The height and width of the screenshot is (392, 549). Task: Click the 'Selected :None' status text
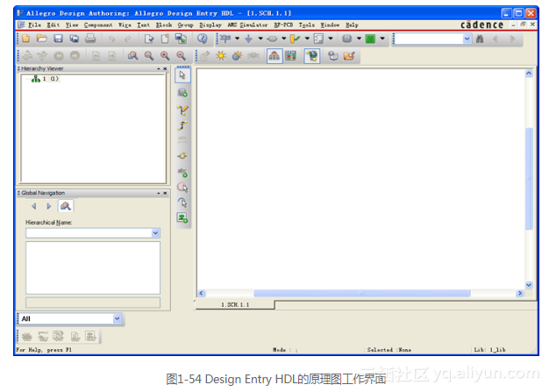[x=389, y=350]
